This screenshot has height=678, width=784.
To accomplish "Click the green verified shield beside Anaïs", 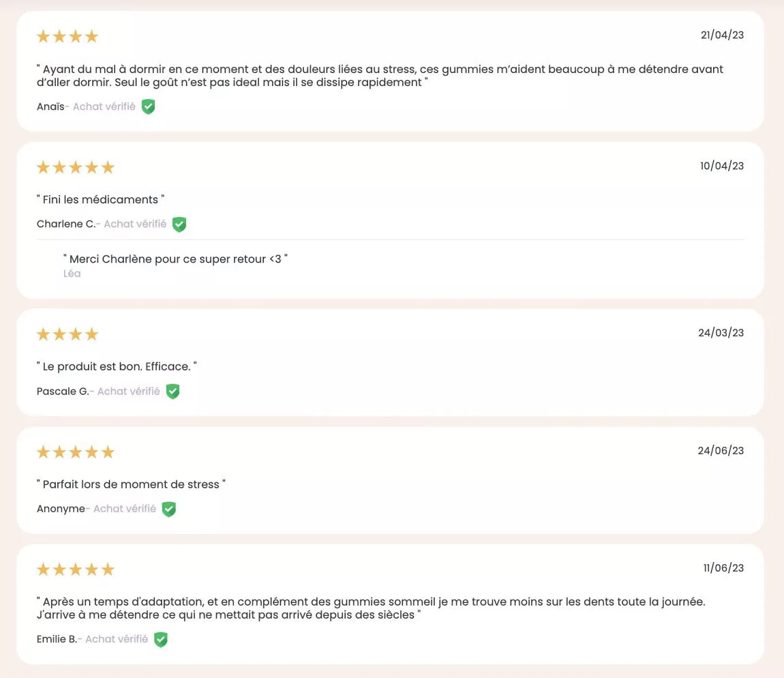I will coord(148,106).
